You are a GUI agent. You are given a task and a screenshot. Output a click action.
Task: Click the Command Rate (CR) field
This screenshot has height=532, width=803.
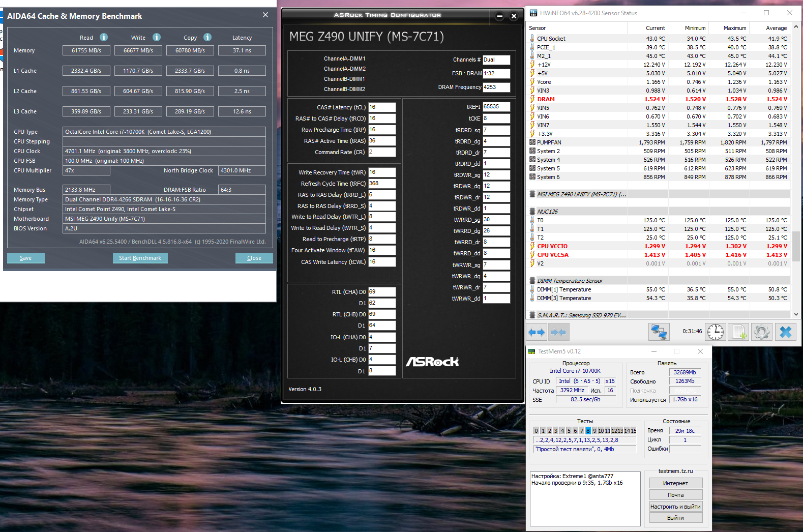point(382,152)
